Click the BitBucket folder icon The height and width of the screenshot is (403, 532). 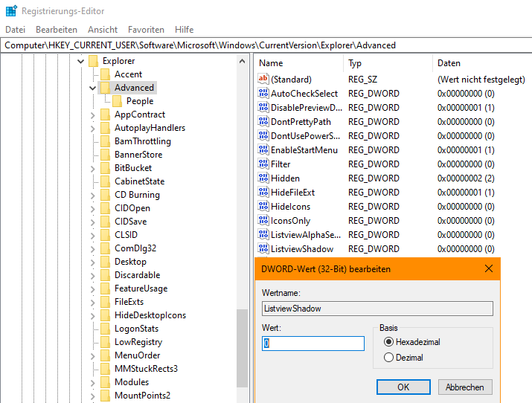[x=105, y=168]
